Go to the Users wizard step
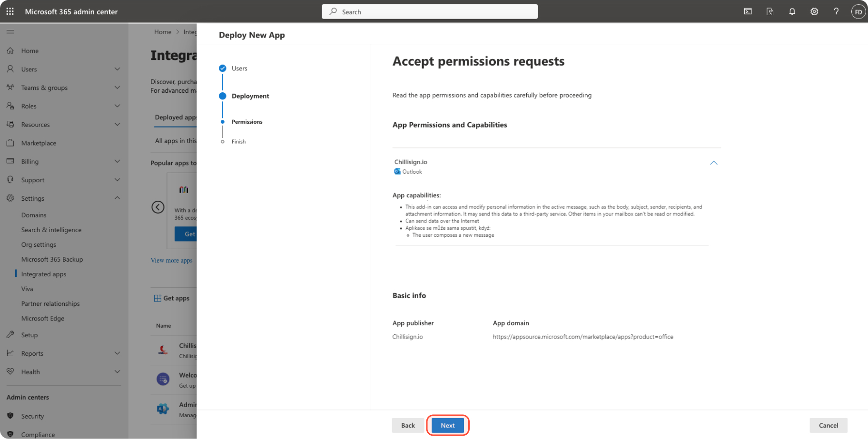The height and width of the screenshot is (439, 868). click(x=239, y=68)
